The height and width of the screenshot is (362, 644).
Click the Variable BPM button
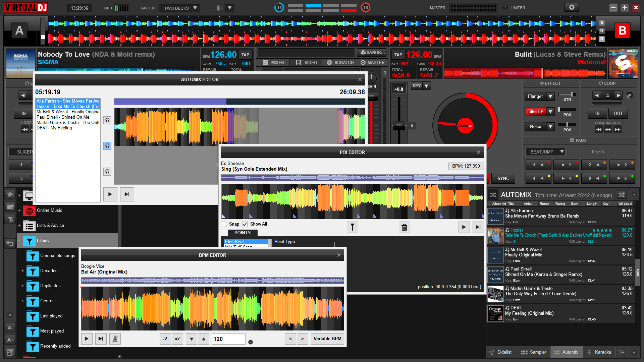click(327, 339)
